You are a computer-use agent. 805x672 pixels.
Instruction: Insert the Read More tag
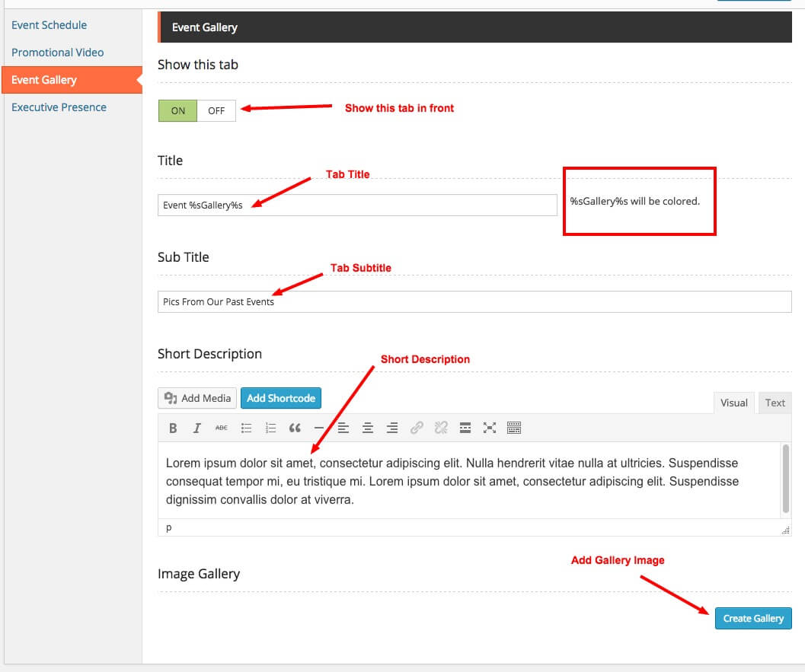tap(465, 428)
